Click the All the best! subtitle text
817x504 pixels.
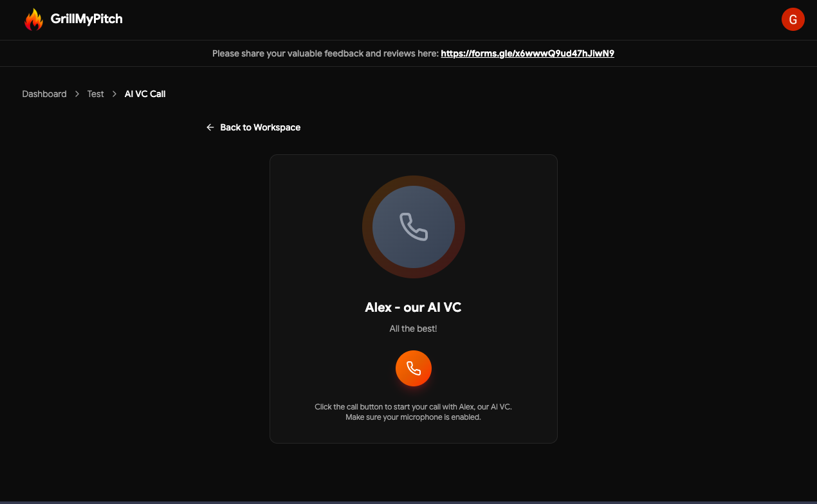point(413,328)
